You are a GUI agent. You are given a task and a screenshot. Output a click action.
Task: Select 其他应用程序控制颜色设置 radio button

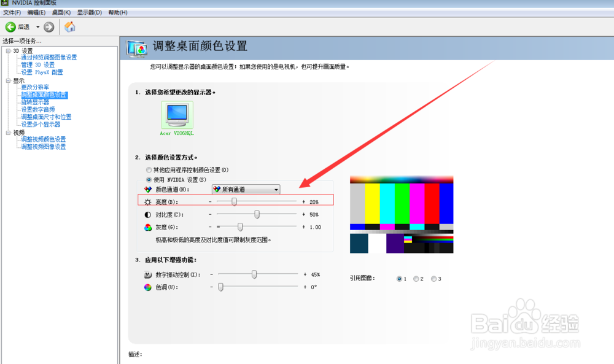(x=149, y=170)
